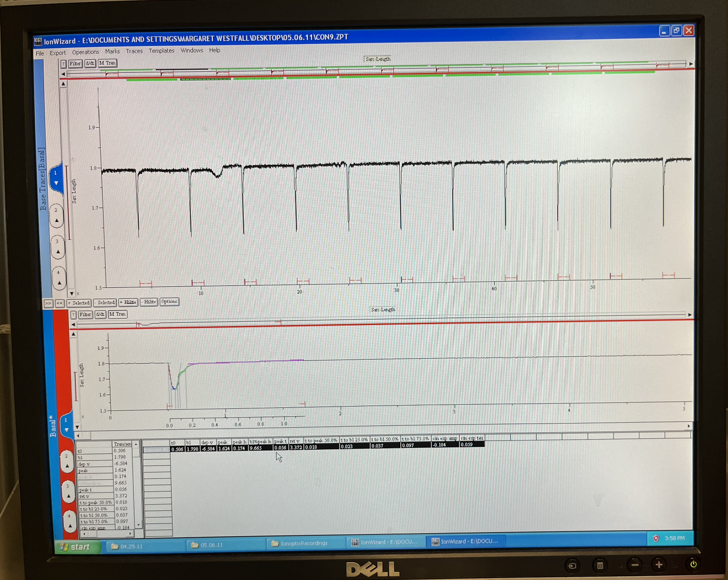Click the d/dt button in the top trace toolbar
Screen dimensions: 728x580
click(90, 63)
